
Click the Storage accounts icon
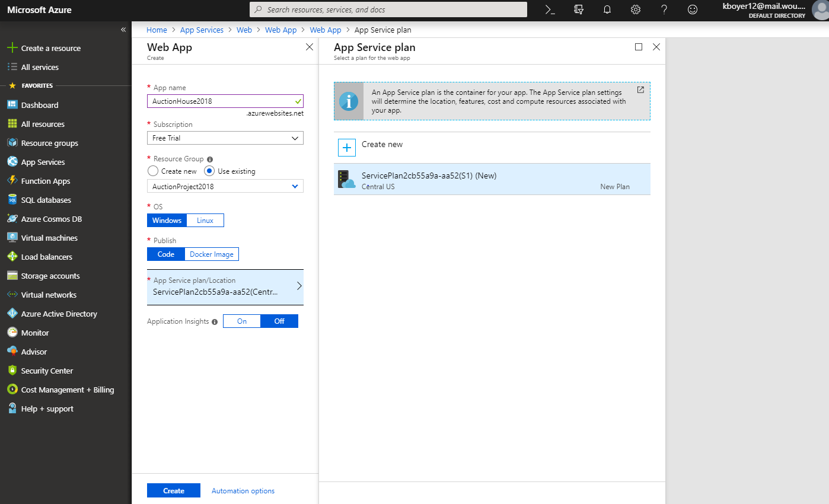click(12, 276)
